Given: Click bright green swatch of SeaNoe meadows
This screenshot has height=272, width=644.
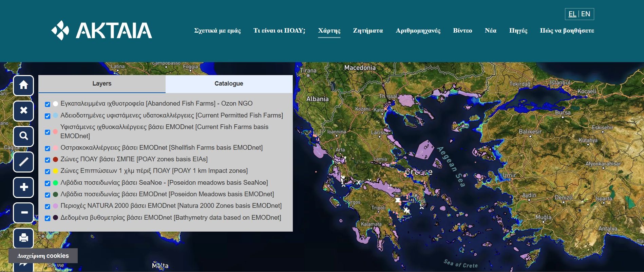Looking at the screenshot, I should tap(55, 183).
